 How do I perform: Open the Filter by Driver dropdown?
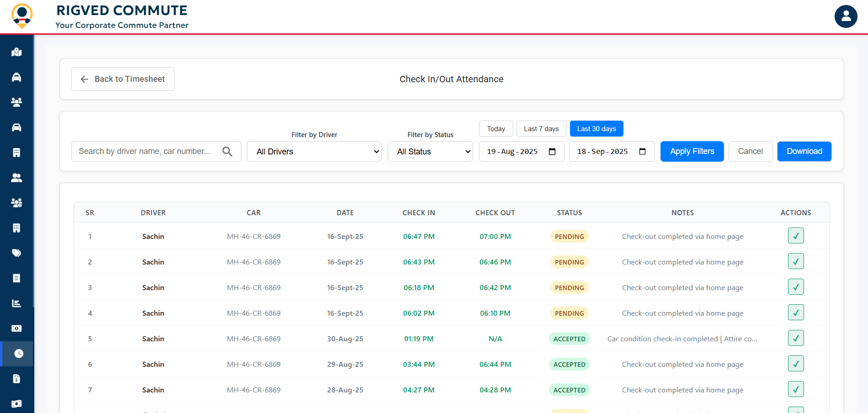[314, 151]
